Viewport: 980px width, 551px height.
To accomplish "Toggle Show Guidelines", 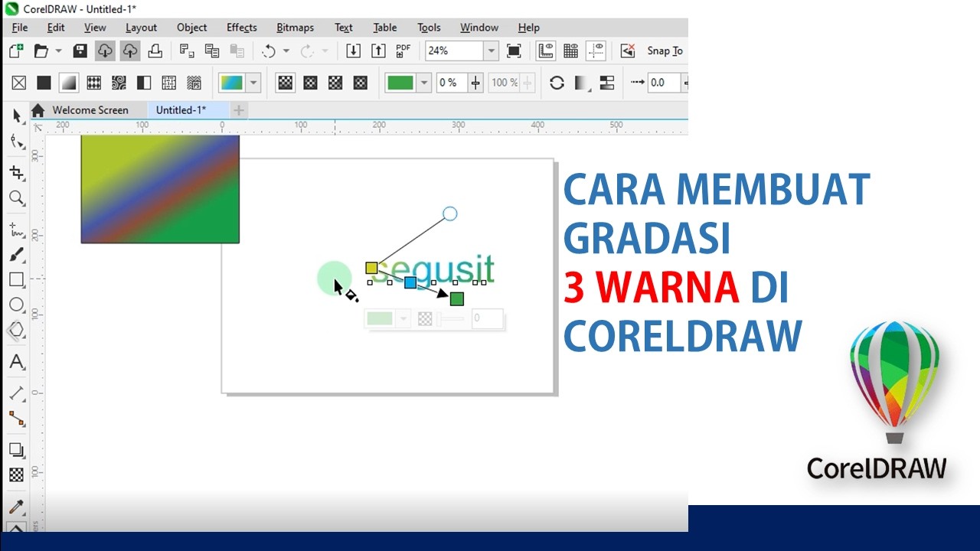I will pyautogui.click(x=596, y=51).
